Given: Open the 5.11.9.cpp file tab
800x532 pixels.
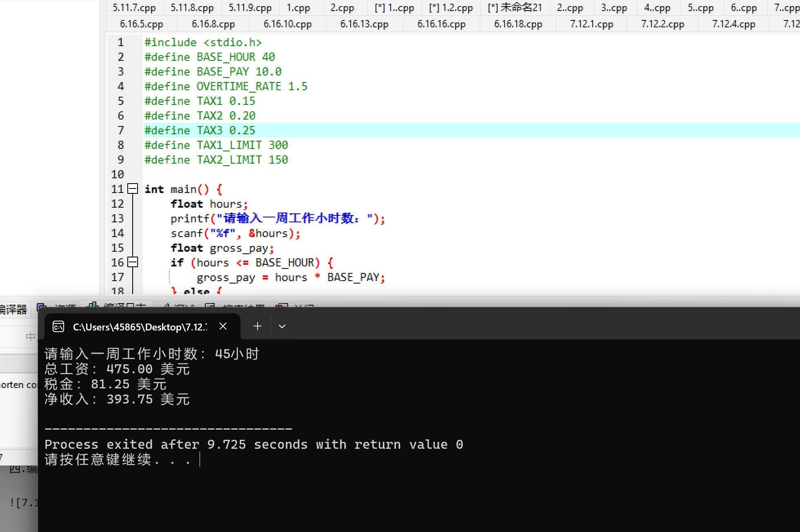Looking at the screenshot, I should (x=250, y=8).
